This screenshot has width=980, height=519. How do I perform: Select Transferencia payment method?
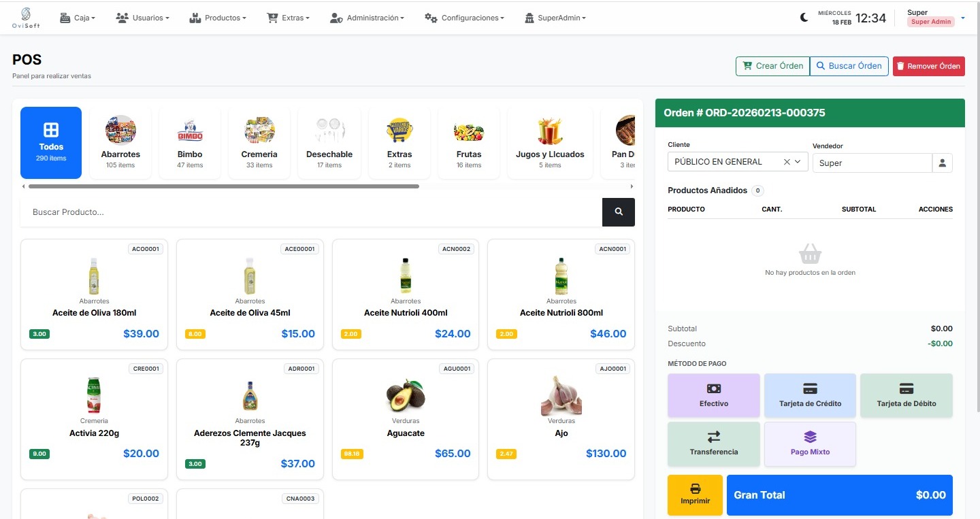(x=713, y=443)
